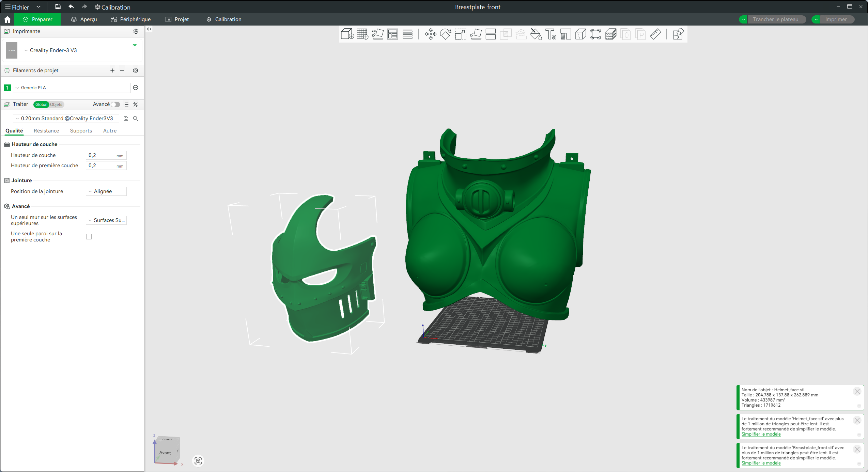Select the Measure ruler tool
Screen dimensions: 868x472
click(656, 34)
